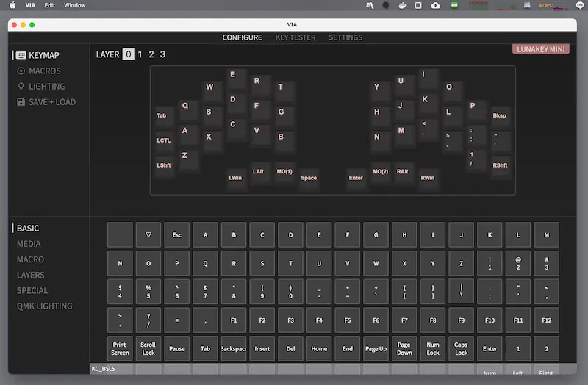The image size is (588, 385).
Task: Select the LWin key on the keymap
Action: pos(236,179)
